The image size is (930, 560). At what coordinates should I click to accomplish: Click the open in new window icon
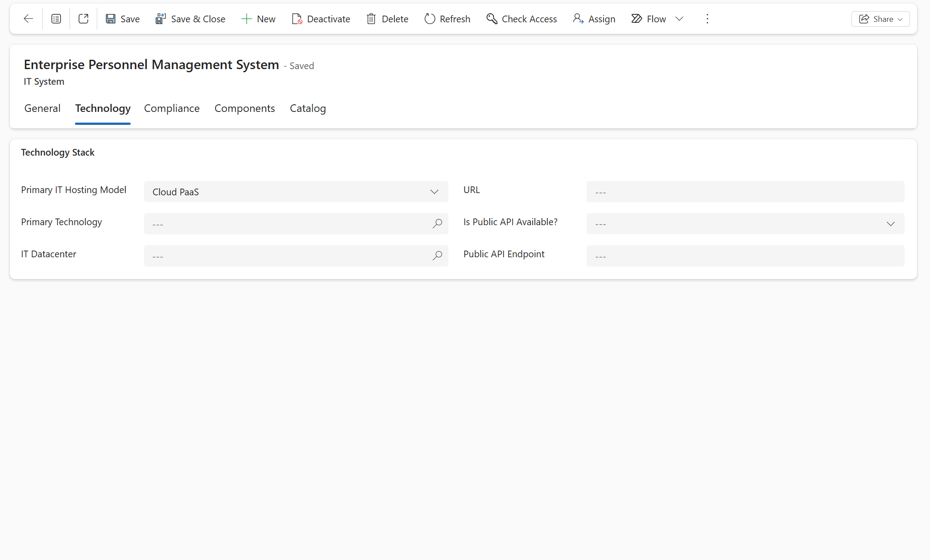point(83,19)
